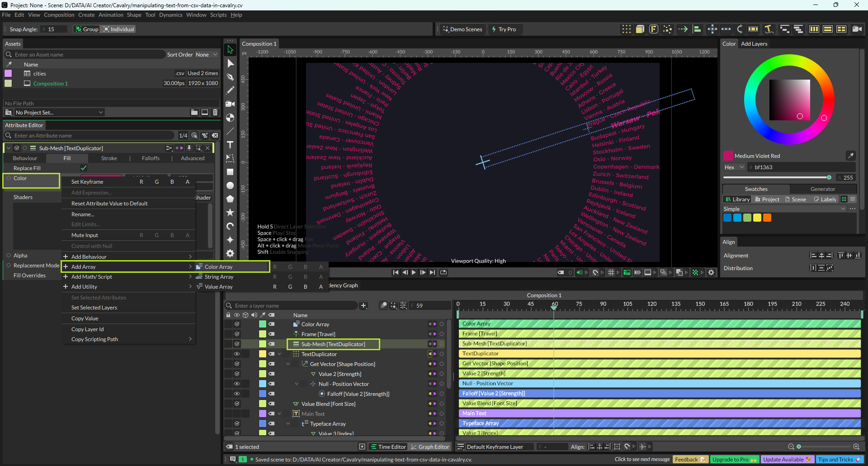Select the Ellipse shape tool
The width and height of the screenshot is (868, 466).
(230, 185)
